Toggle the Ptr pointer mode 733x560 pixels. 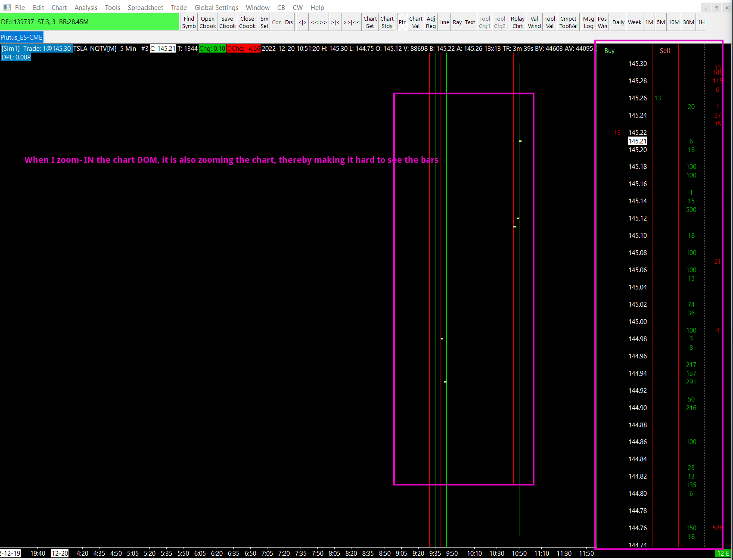click(402, 22)
